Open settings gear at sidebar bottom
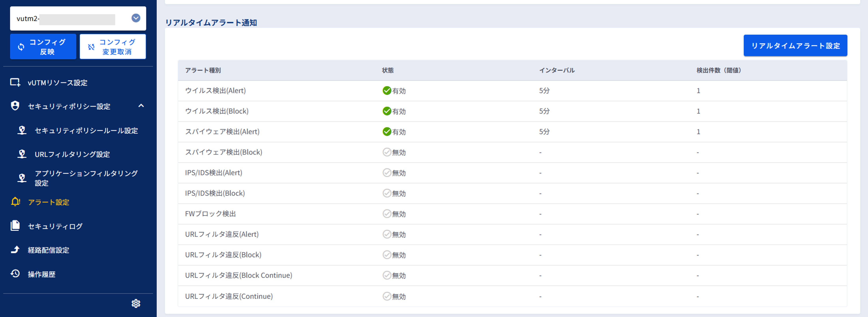The image size is (868, 317). [136, 304]
